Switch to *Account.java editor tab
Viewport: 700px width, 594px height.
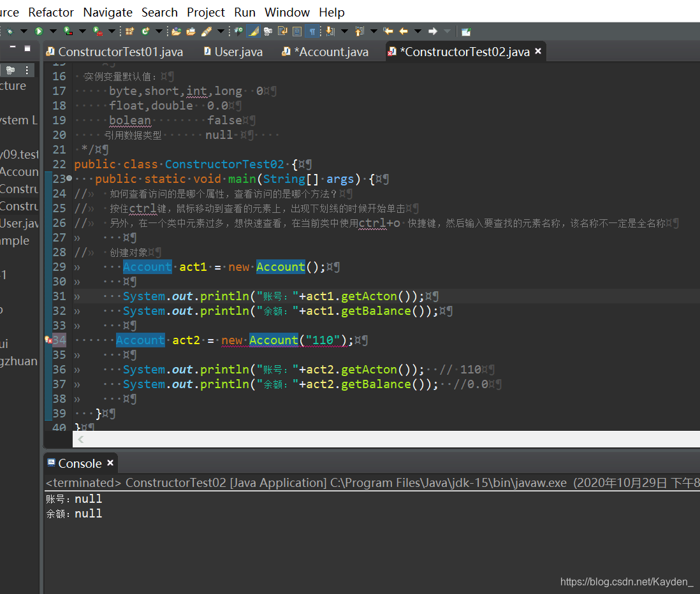coord(325,52)
